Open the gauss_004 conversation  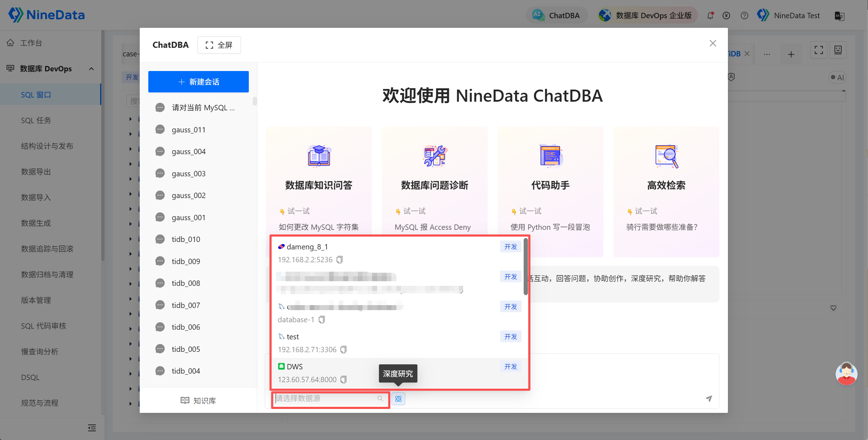click(199, 152)
